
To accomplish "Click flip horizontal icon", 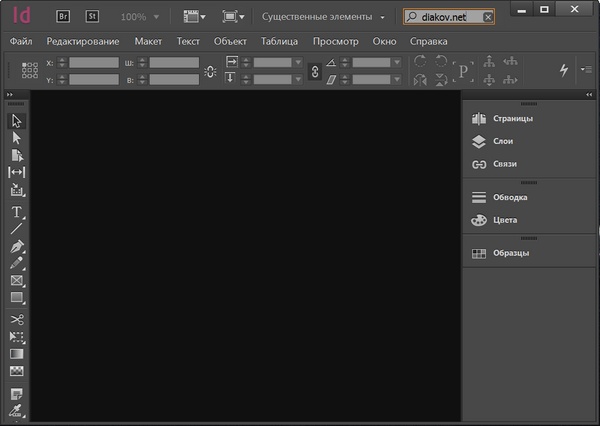I will tap(420, 80).
